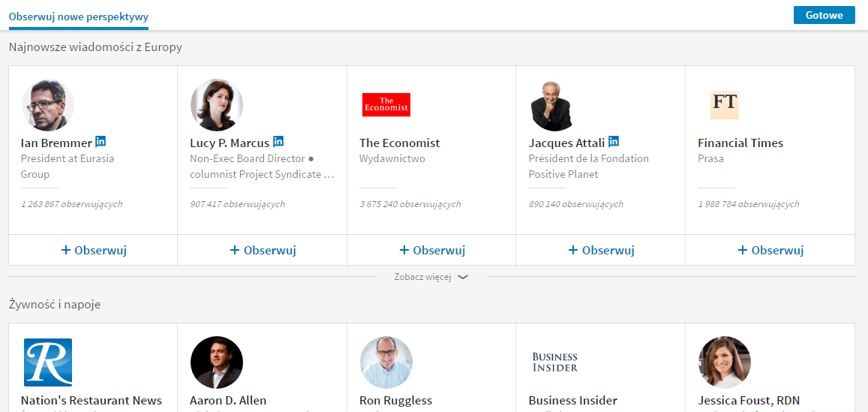Click Ron Ruggless name link
Screen dimensions: 868x412
396,400
